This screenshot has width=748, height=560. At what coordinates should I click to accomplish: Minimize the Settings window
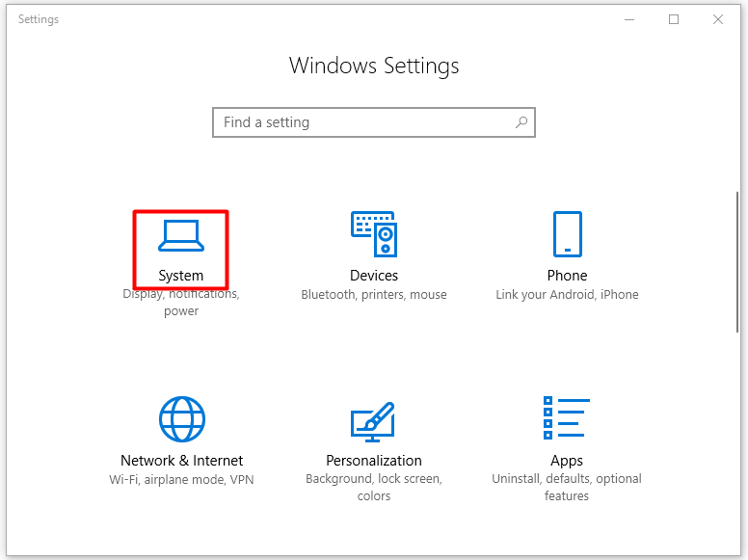pos(629,19)
